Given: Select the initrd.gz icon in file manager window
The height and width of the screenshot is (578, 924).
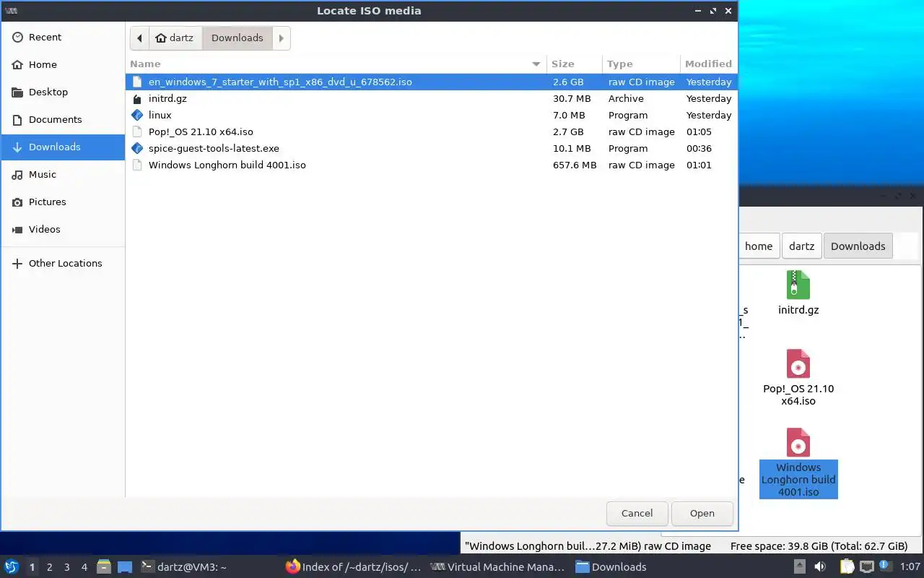Looking at the screenshot, I should coord(798,285).
